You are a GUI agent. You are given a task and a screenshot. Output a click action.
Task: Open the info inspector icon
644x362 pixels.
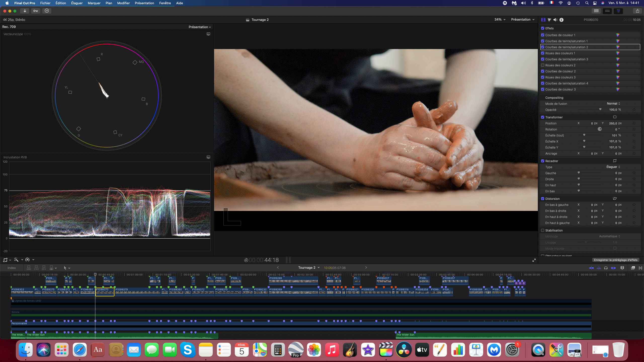(x=561, y=20)
